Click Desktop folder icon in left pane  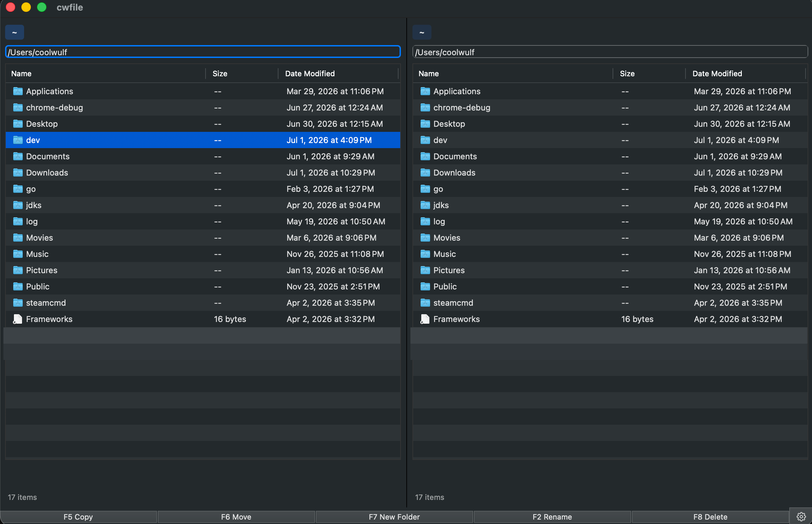point(18,124)
